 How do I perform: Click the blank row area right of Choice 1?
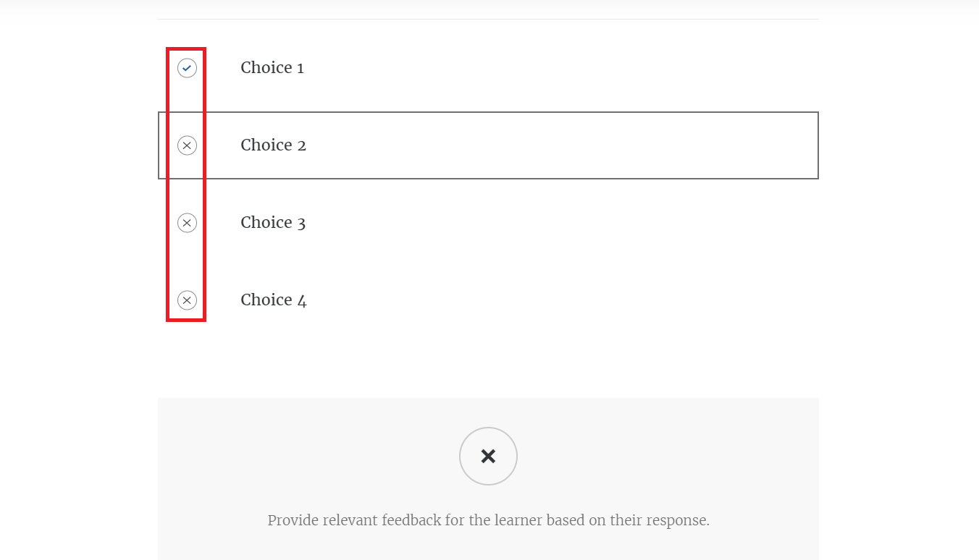pos(565,68)
